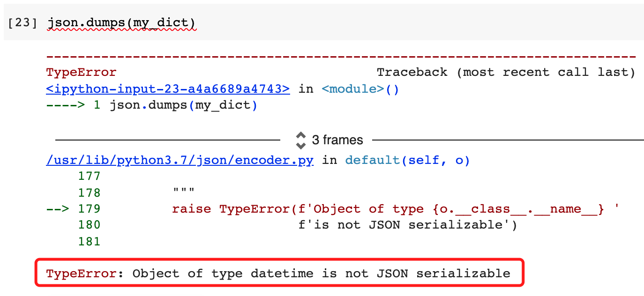Expand the 3 frames hidden traceback section
644x296 pixels.
coord(337,140)
